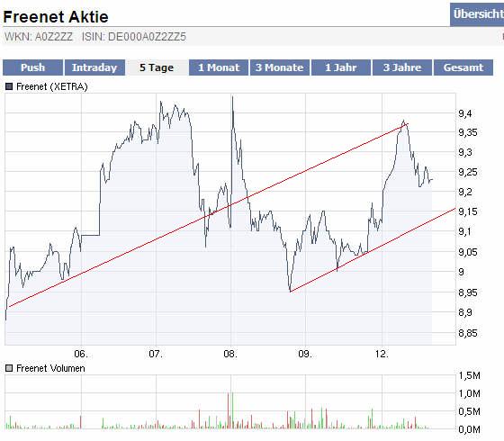Click the Freenet Volumen legend square
The image size is (504, 441).
tap(9, 368)
